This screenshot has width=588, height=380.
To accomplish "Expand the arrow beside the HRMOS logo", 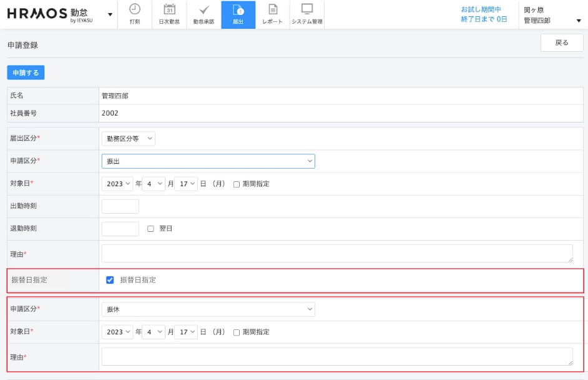I will (x=110, y=14).
